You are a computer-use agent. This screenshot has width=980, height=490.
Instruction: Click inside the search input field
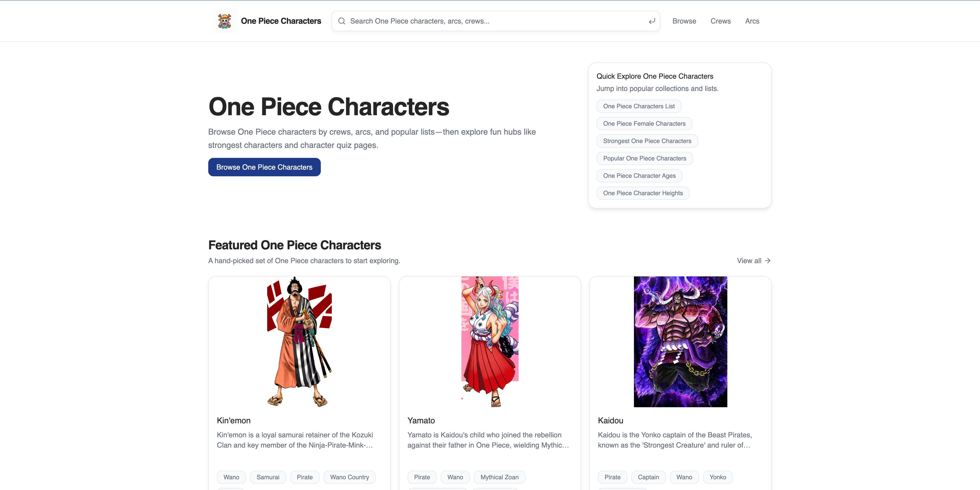[457, 21]
